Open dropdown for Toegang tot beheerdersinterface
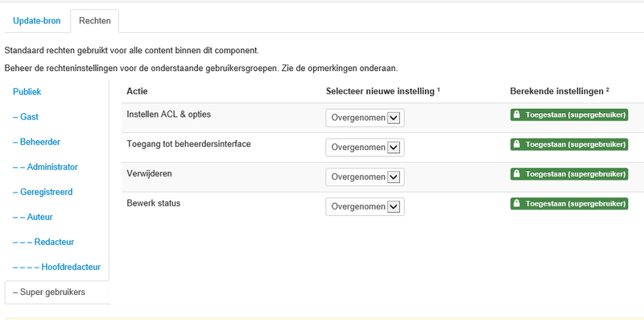 pos(365,148)
